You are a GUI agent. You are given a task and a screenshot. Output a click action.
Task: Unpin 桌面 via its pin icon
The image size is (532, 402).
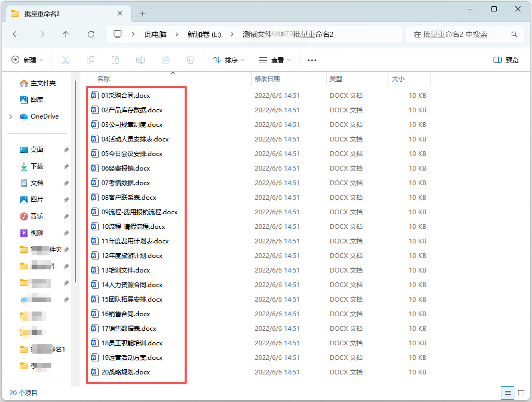coord(67,150)
